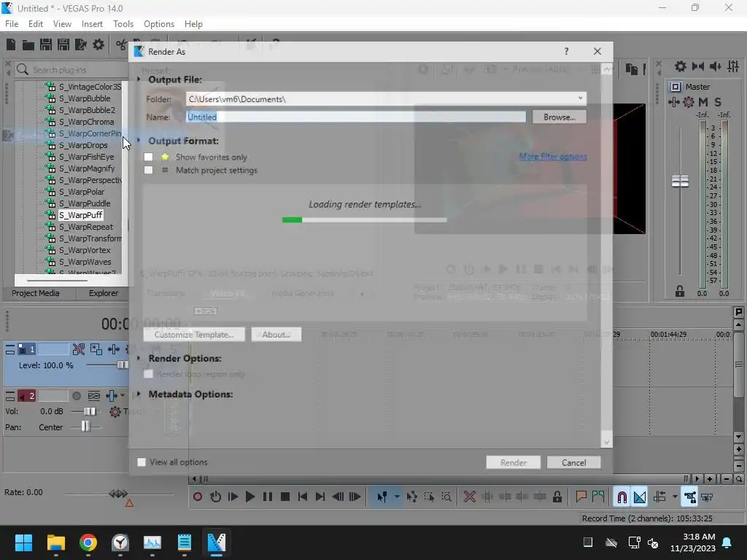Image resolution: width=747 pixels, height=560 pixels.
Task: Click the Insert Marker icon
Action: tap(581, 497)
